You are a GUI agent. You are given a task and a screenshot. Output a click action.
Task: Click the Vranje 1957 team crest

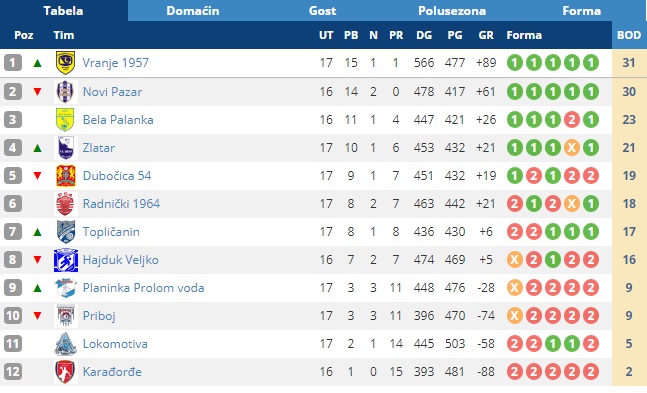(x=65, y=63)
